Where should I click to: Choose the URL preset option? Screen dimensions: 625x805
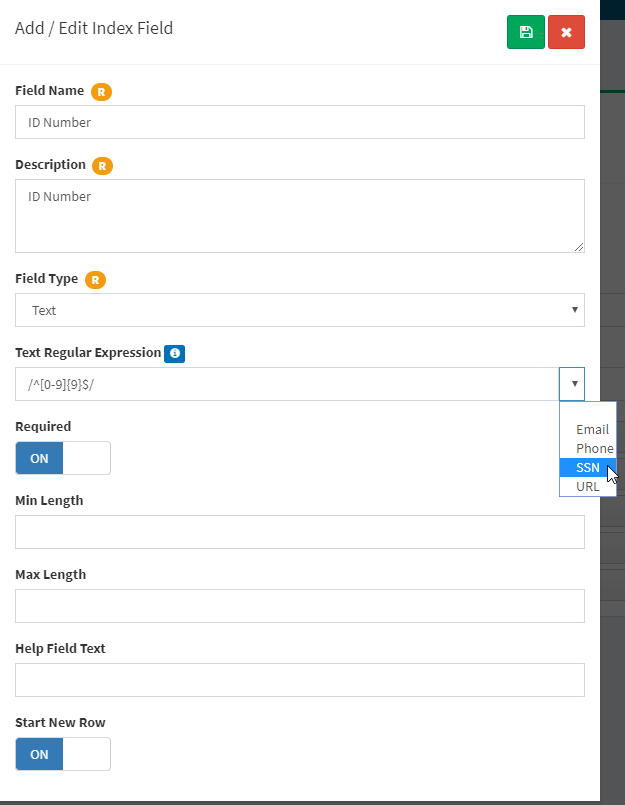click(x=588, y=486)
